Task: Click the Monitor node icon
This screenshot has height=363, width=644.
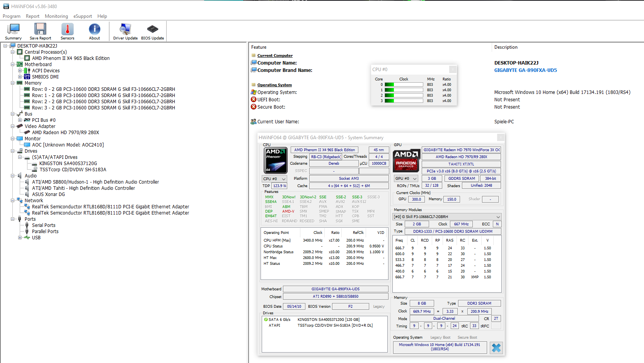Action: pyautogui.click(x=20, y=138)
